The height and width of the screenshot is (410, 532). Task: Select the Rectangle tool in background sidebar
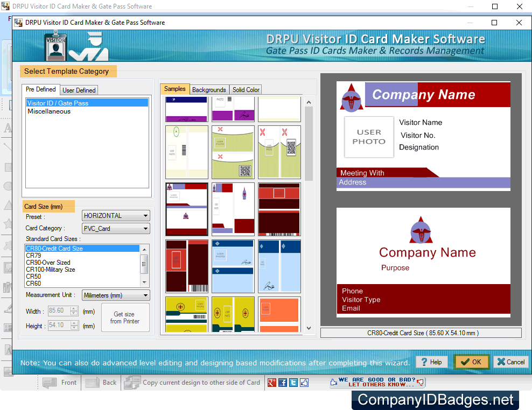pos(8,167)
